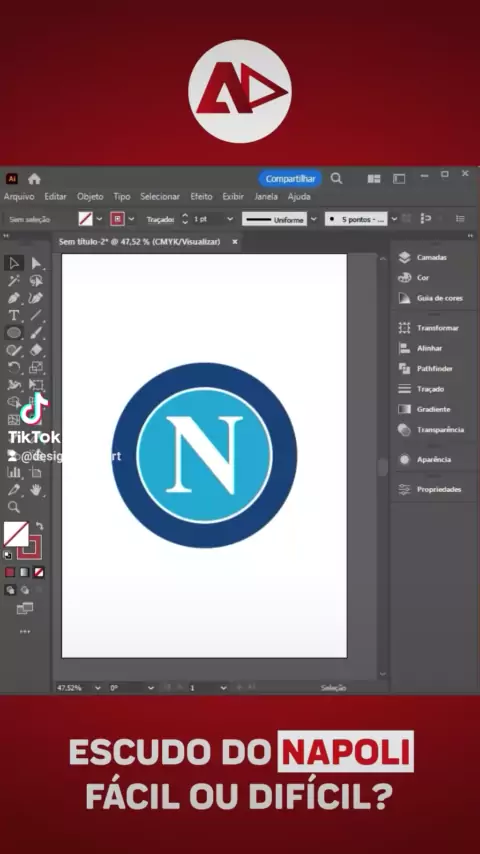Swap fill and stroke colors arrow
The image size is (480, 854).
(39, 526)
